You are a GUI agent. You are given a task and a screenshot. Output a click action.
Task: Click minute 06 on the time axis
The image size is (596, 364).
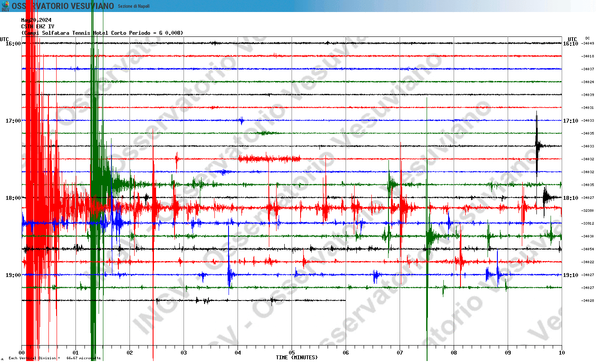point(346,353)
